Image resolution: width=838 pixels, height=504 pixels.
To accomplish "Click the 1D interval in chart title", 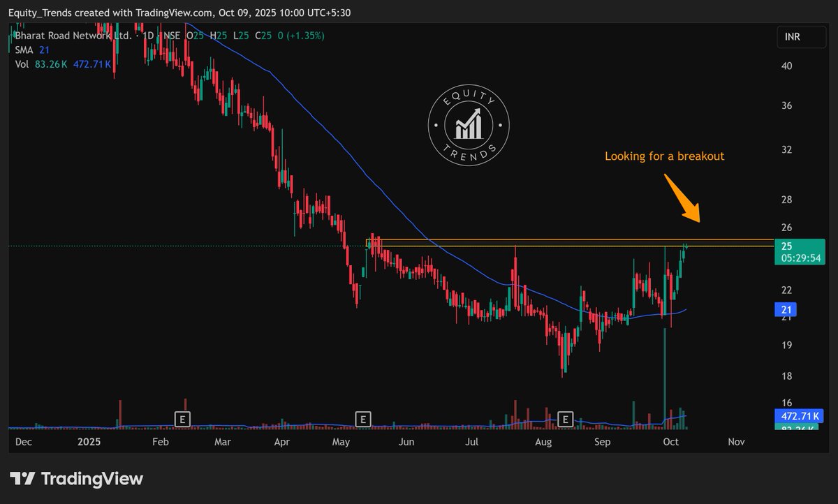I will tap(147, 36).
